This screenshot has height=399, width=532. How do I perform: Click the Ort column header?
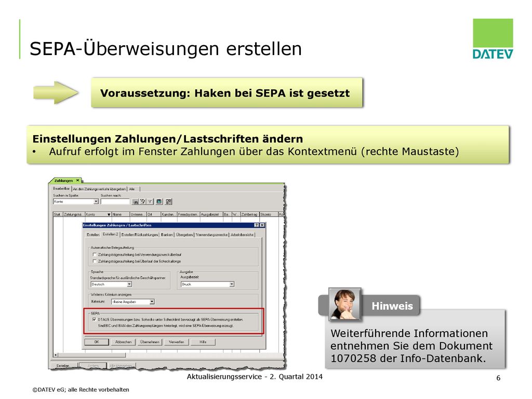pos(154,215)
